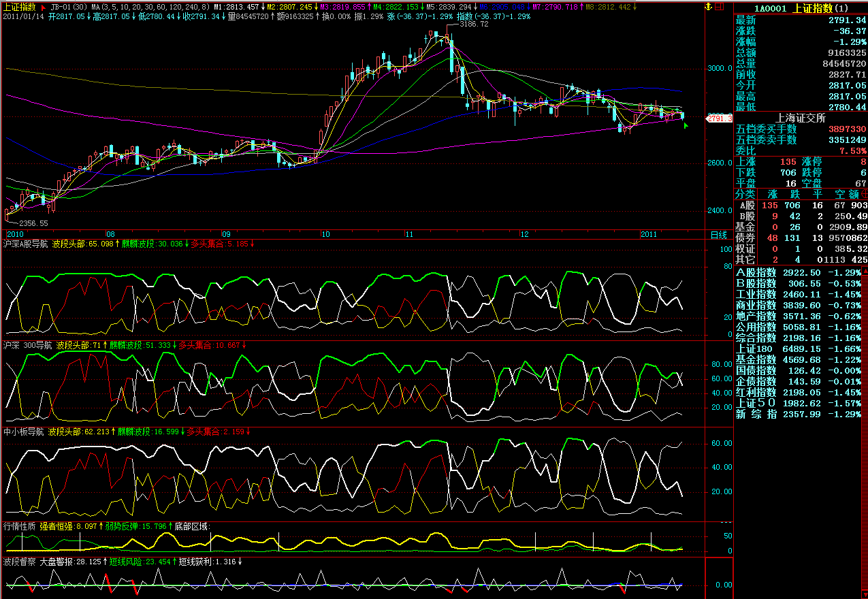Click the 中小板导航 indicator title
This screenshot has height=599, width=868.
point(23,432)
